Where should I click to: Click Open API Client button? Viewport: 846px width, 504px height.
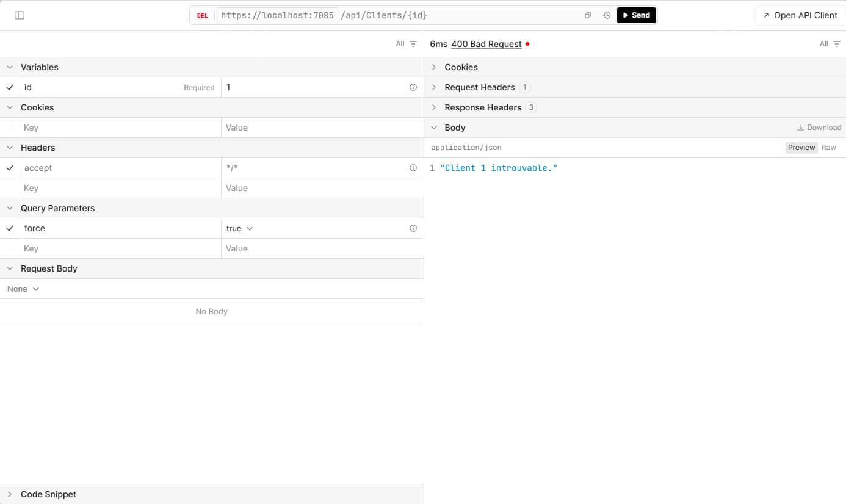[800, 15]
